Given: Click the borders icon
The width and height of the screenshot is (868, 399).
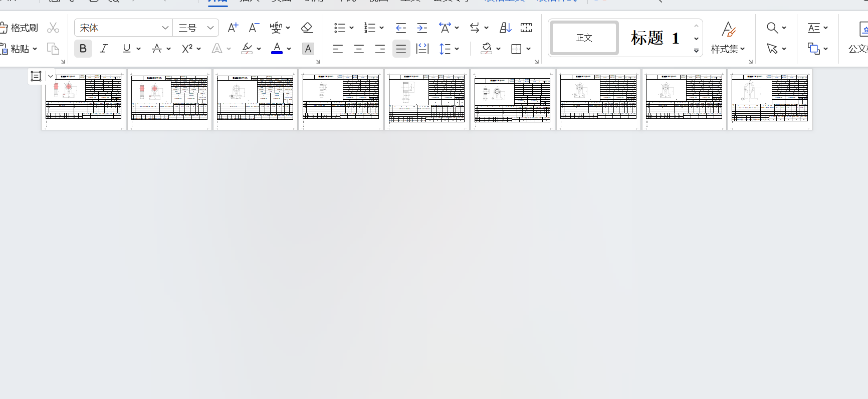Looking at the screenshot, I should pyautogui.click(x=516, y=49).
